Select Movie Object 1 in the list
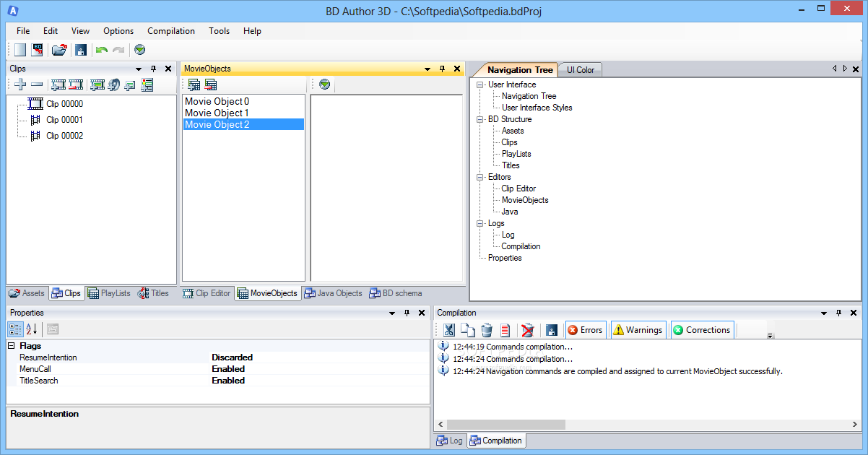The image size is (868, 455). [x=243, y=113]
